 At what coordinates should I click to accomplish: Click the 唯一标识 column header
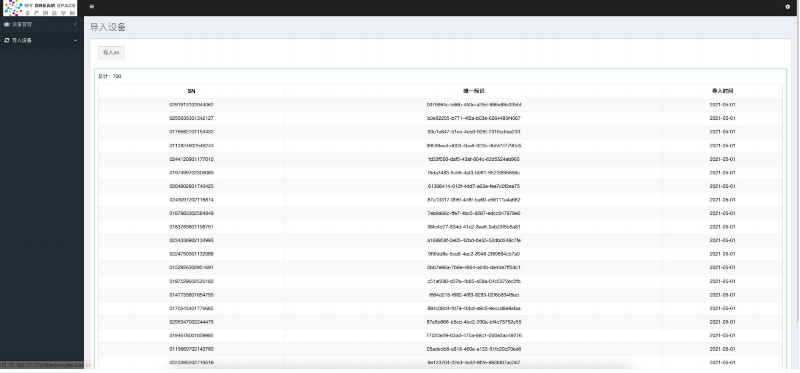click(473, 91)
